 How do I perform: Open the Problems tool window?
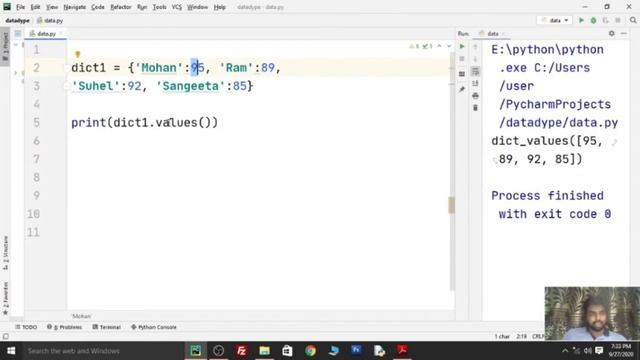pyautogui.click(x=64, y=327)
